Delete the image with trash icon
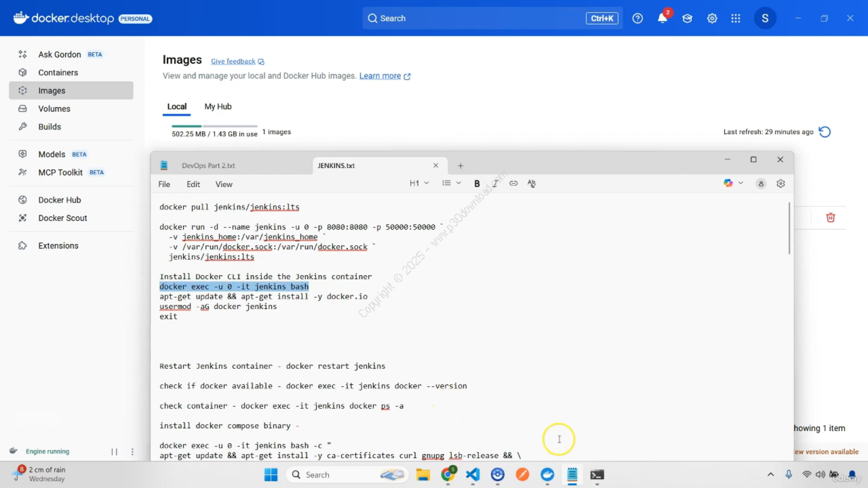This screenshot has height=488, width=868. pyautogui.click(x=830, y=218)
